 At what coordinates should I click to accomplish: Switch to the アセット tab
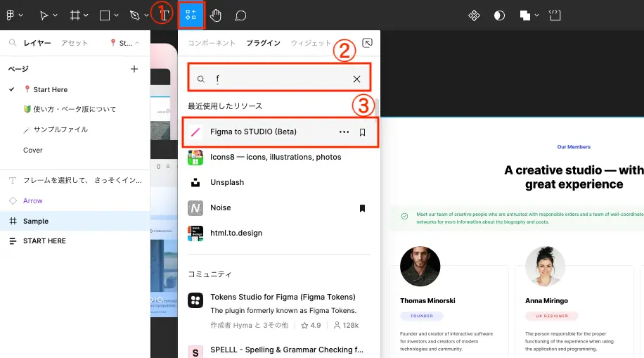74,43
